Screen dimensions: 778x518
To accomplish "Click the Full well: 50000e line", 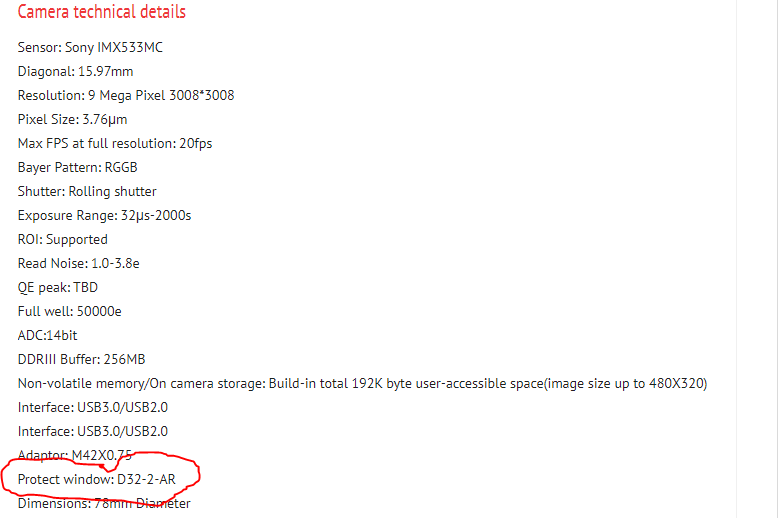I will point(68,311).
